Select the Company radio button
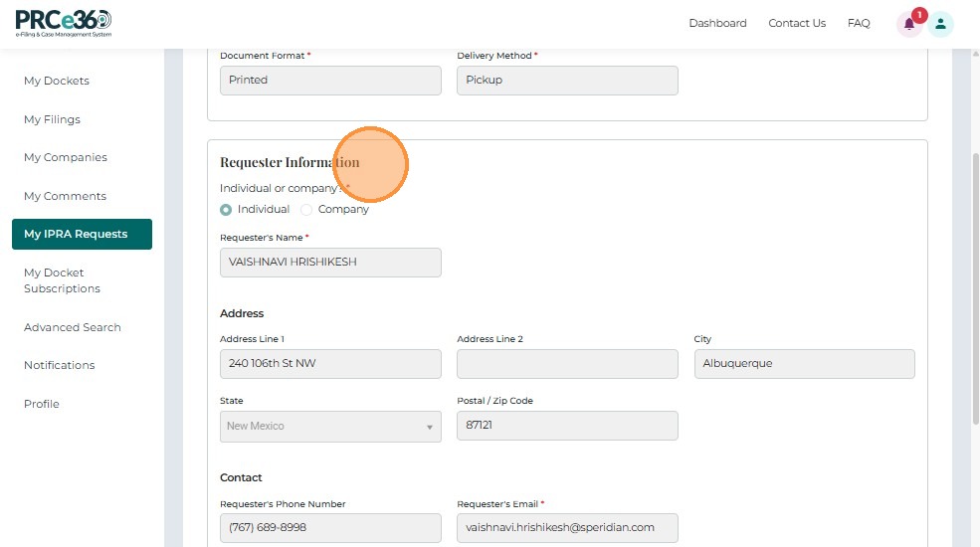This screenshot has width=980, height=547. tap(306, 210)
